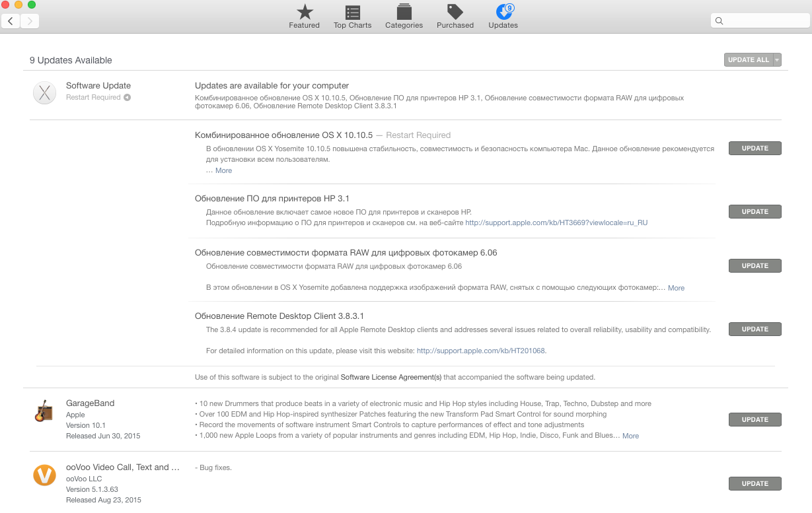Click the GarageBand guitar icon
The width and height of the screenshot is (812, 513).
tap(44, 411)
